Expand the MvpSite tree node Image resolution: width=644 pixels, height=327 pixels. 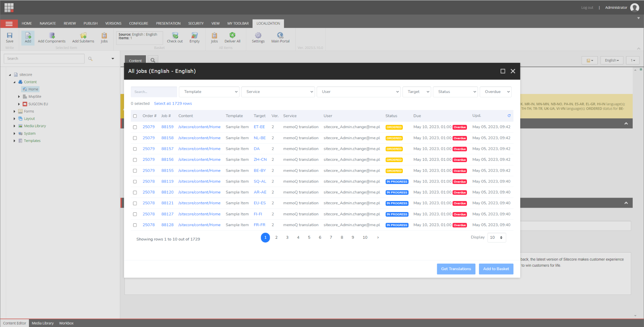tap(19, 97)
